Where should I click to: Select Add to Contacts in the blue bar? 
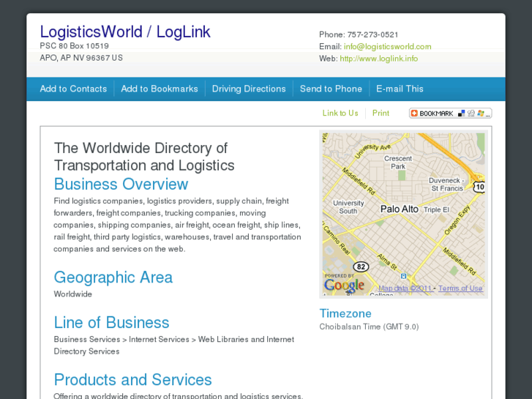pos(73,89)
